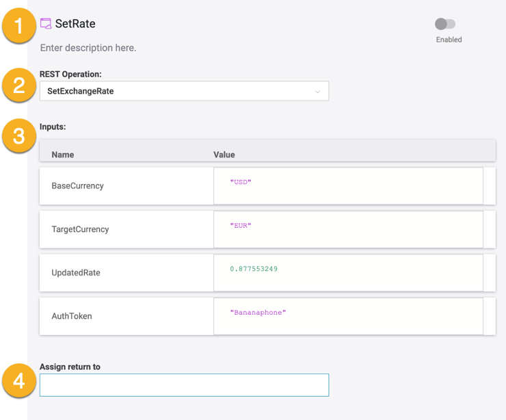Viewport: 506px width, 420px height.
Task: Click the number 1 callout badge
Action: 19,27
